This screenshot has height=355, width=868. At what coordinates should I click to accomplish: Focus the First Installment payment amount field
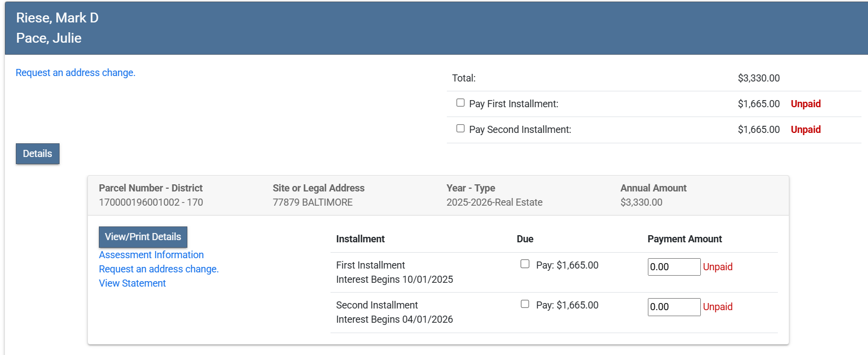coord(674,267)
